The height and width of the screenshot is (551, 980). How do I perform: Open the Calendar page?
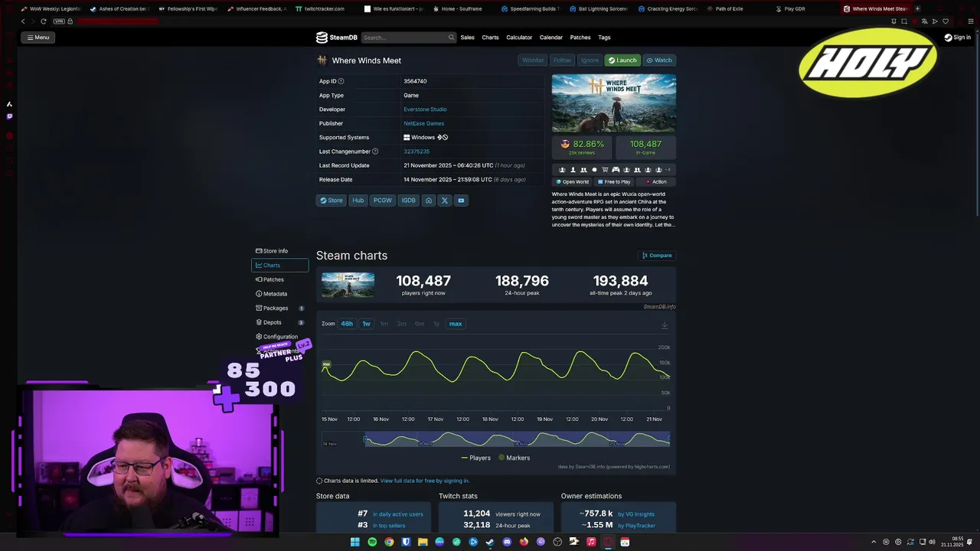[x=551, y=37]
